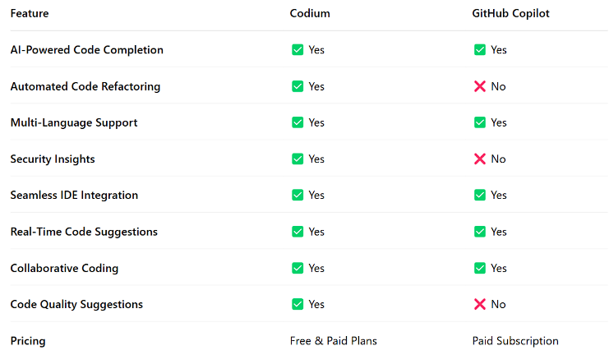This screenshot has width=609, height=364.
Task: Click the Collaborative Coding feature label
Action: point(64,268)
